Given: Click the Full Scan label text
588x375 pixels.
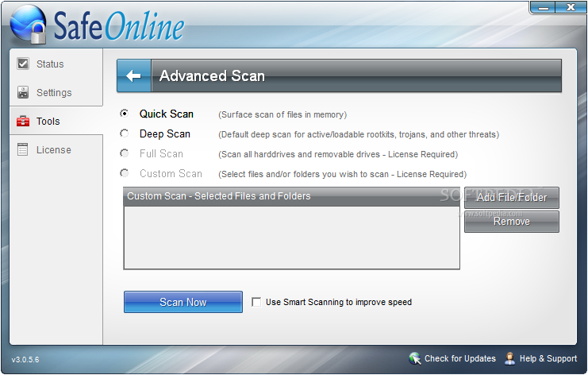Looking at the screenshot, I should coord(161,153).
